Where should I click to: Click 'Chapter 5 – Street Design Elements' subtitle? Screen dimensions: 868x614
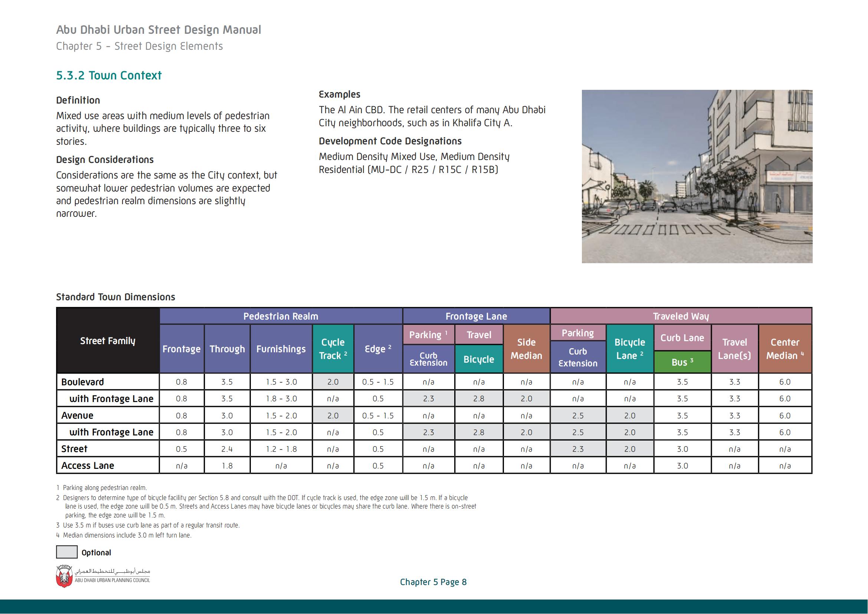(140, 46)
